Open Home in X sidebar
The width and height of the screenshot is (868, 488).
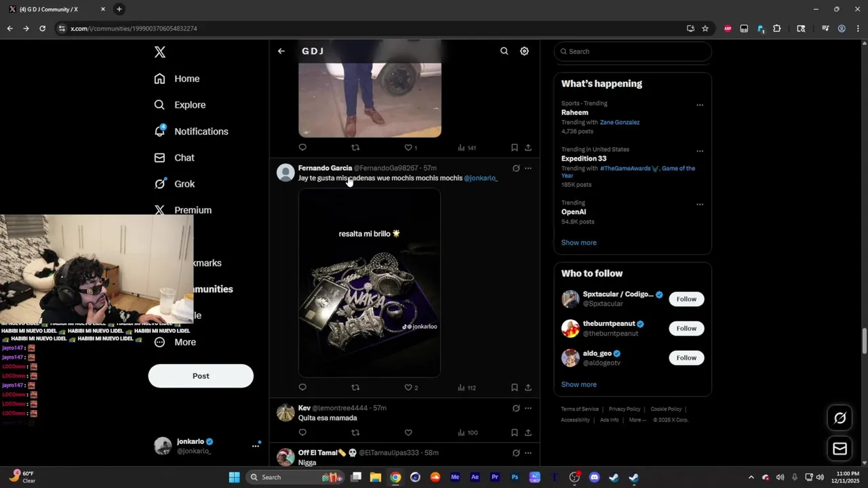click(x=177, y=79)
